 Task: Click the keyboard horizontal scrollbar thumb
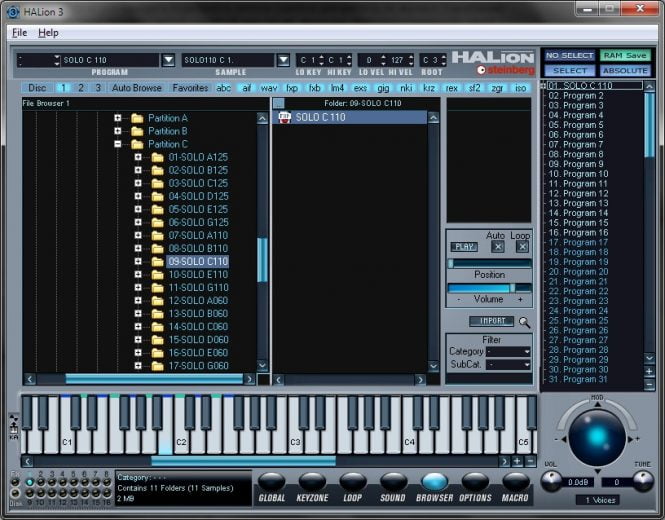pos(243,461)
